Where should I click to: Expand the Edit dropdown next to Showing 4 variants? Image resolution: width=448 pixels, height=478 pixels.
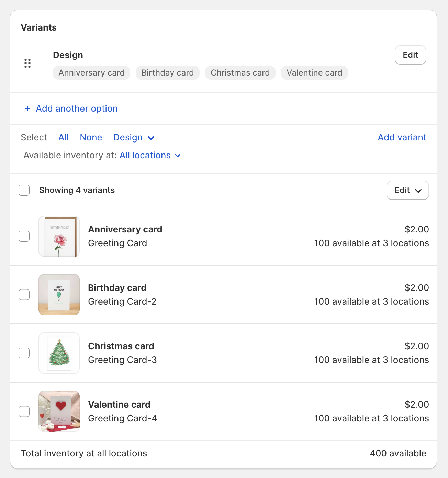[407, 190]
